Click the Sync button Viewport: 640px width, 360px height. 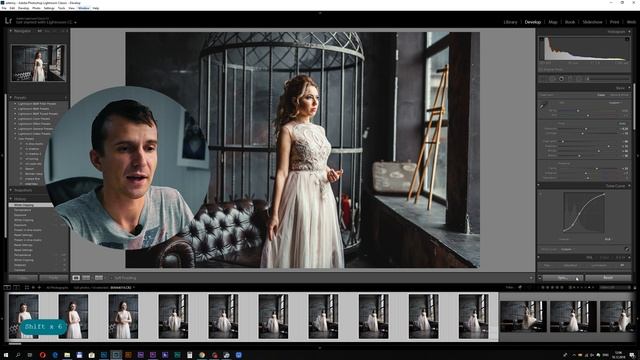[x=562, y=278]
